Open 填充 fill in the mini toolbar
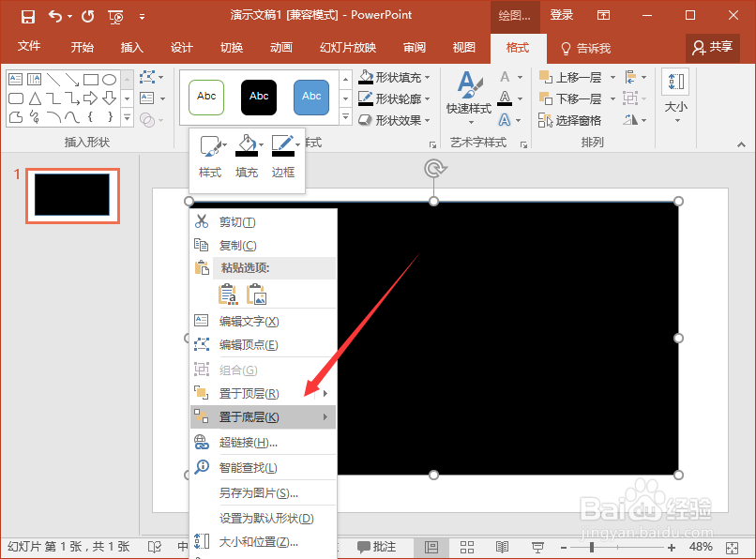 coord(247,157)
